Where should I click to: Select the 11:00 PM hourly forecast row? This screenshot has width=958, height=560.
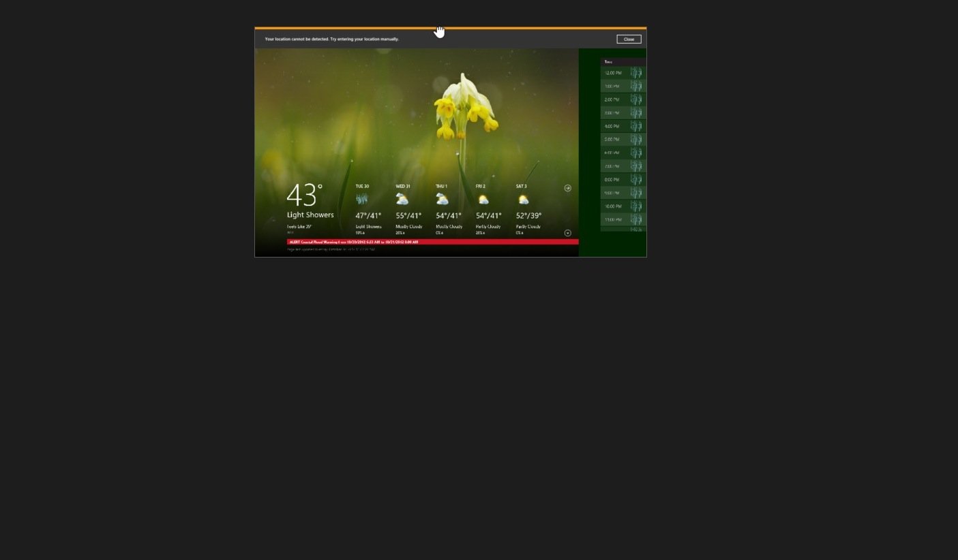click(623, 219)
